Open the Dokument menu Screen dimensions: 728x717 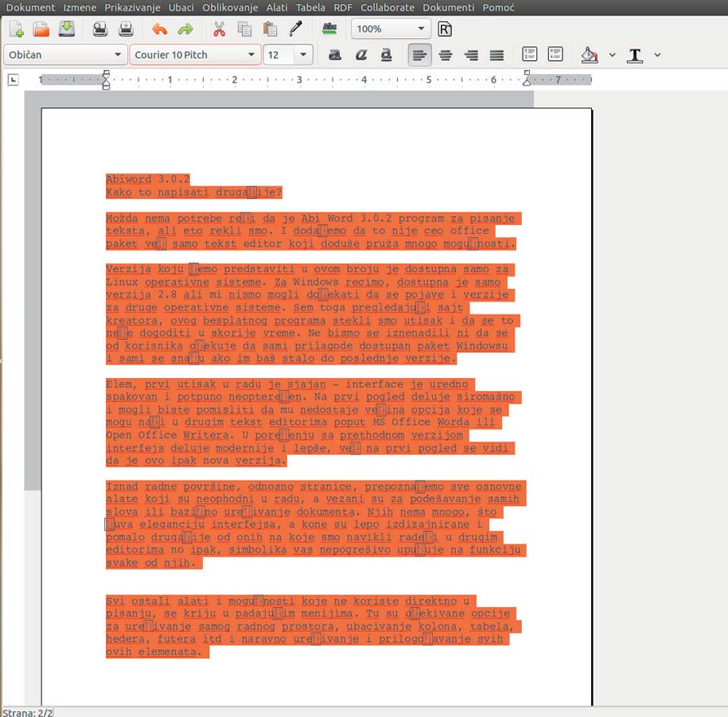point(31,7)
